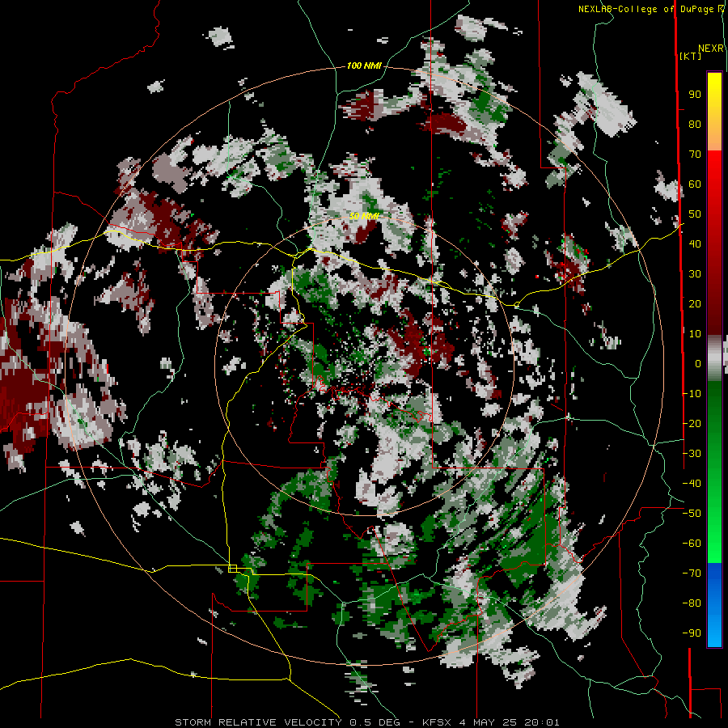Click the -30 value on velocity scale
Viewport: 728px width, 728px height.
pos(692,454)
